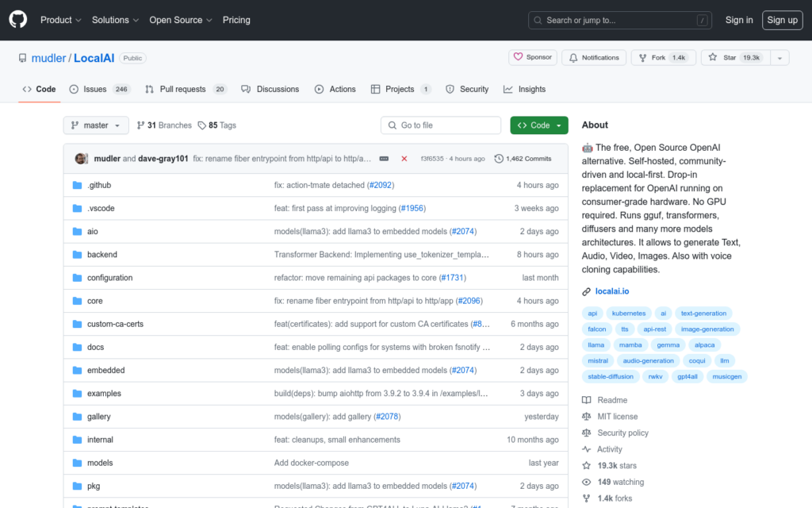This screenshot has width=812, height=508.
Task: Open the Insights tab
Action: [525, 89]
